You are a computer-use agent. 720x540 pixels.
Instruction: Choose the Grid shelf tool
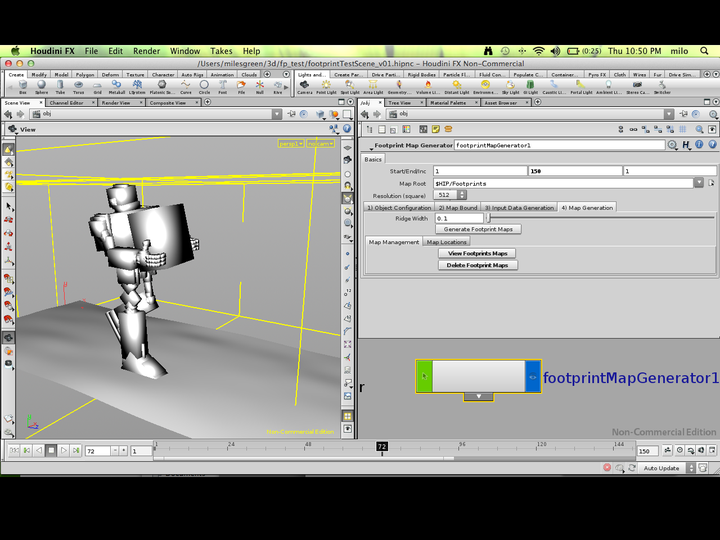click(x=97, y=87)
